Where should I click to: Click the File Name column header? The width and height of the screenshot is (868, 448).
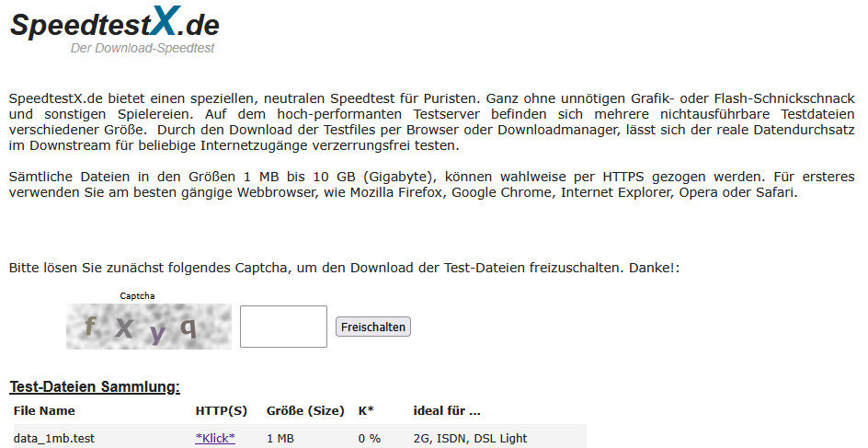coord(44,410)
